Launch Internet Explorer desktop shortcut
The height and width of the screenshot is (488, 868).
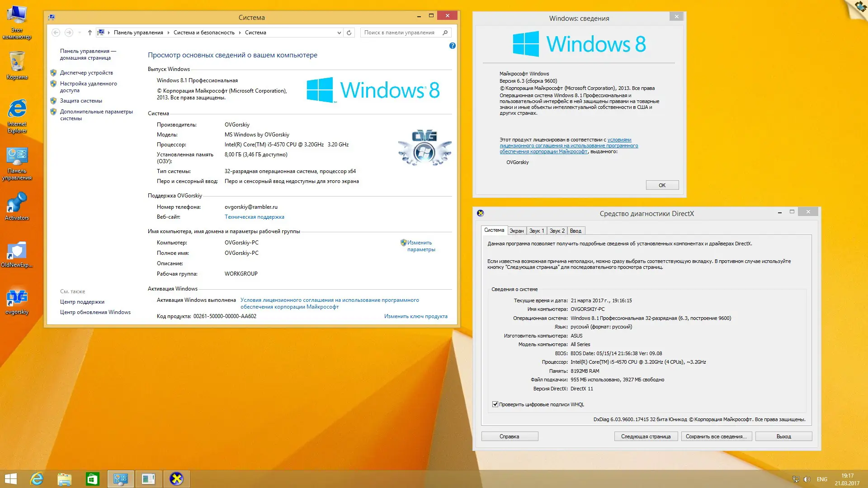click(17, 116)
